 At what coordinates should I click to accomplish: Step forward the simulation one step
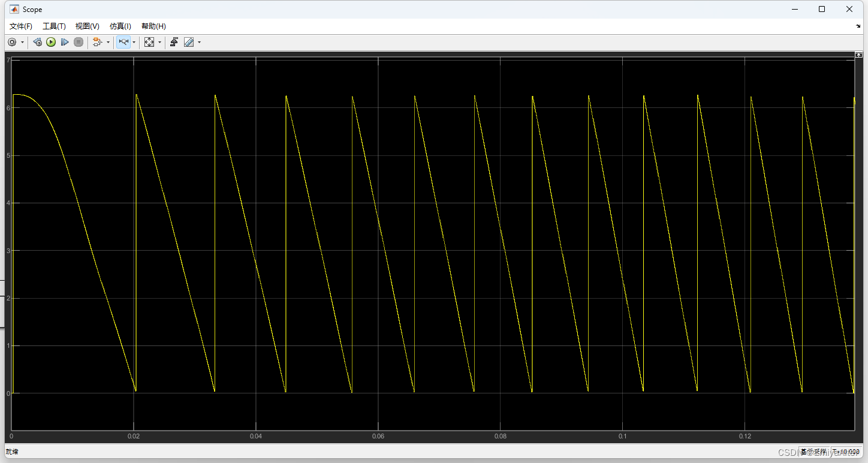pos(65,42)
